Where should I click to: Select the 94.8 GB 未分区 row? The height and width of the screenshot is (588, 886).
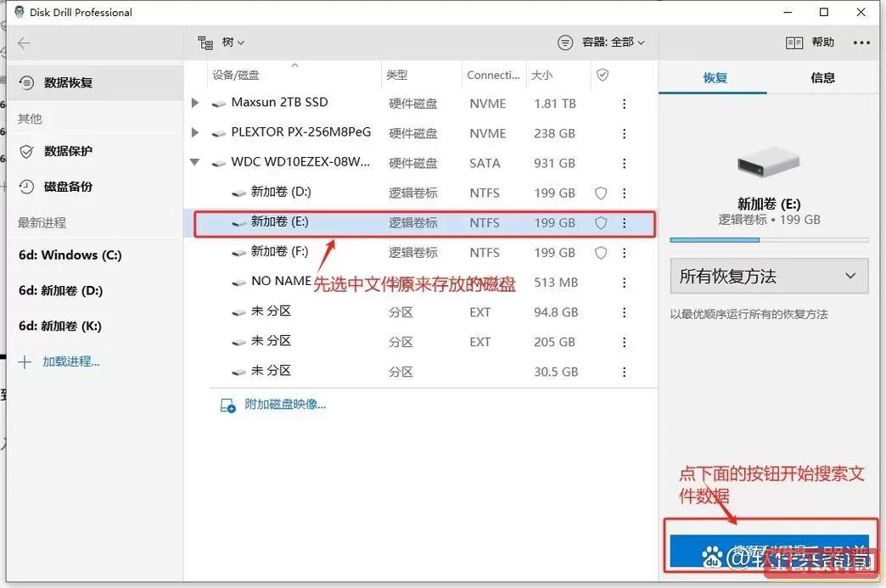coord(421,312)
